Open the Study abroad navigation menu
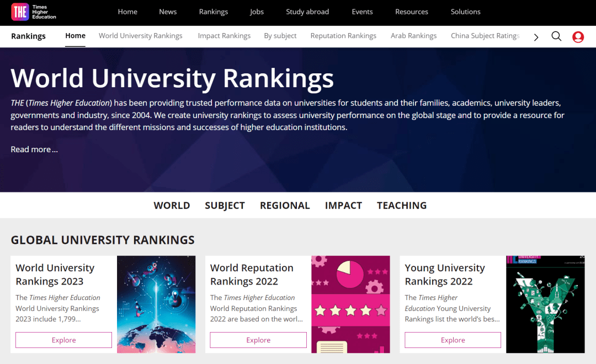 coord(307,12)
